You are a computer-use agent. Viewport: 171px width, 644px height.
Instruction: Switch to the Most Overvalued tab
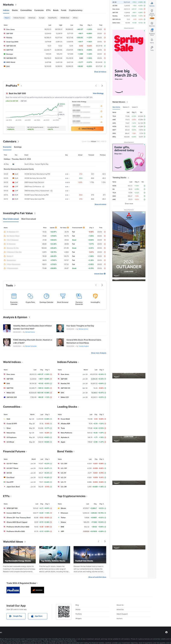point(29,219)
